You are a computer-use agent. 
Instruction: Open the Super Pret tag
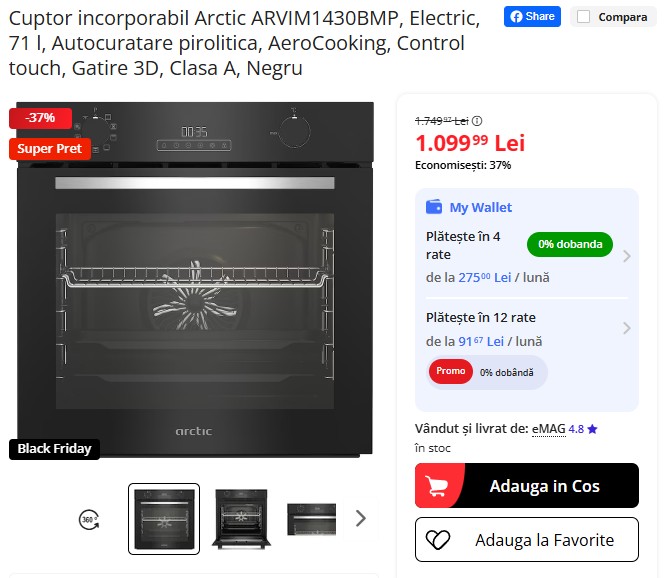50,148
